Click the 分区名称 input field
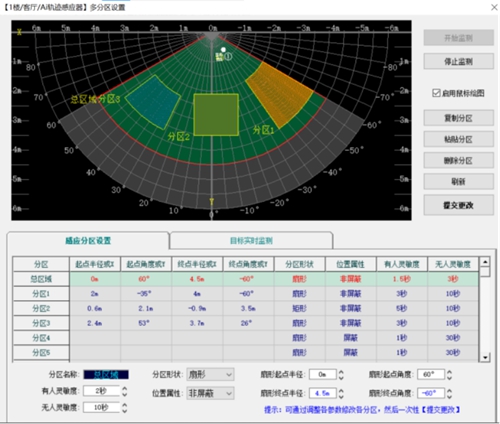The image size is (500, 424). pos(106,375)
